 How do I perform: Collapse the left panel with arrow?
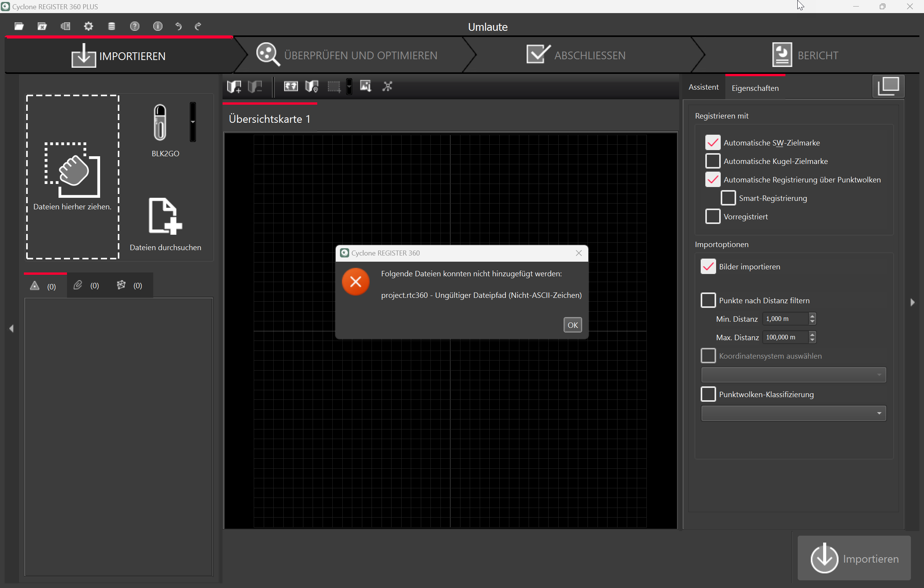click(x=12, y=329)
